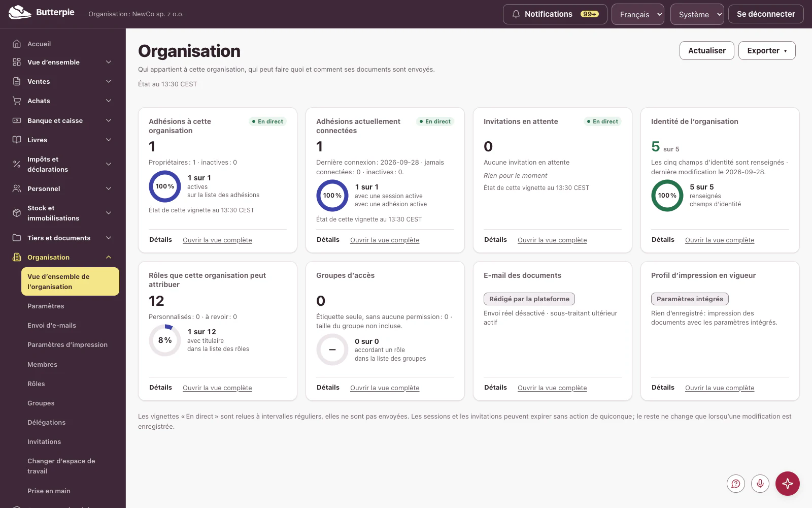The height and width of the screenshot is (508, 812).
Task: Expand the Ventes section chevron
Action: click(x=109, y=81)
